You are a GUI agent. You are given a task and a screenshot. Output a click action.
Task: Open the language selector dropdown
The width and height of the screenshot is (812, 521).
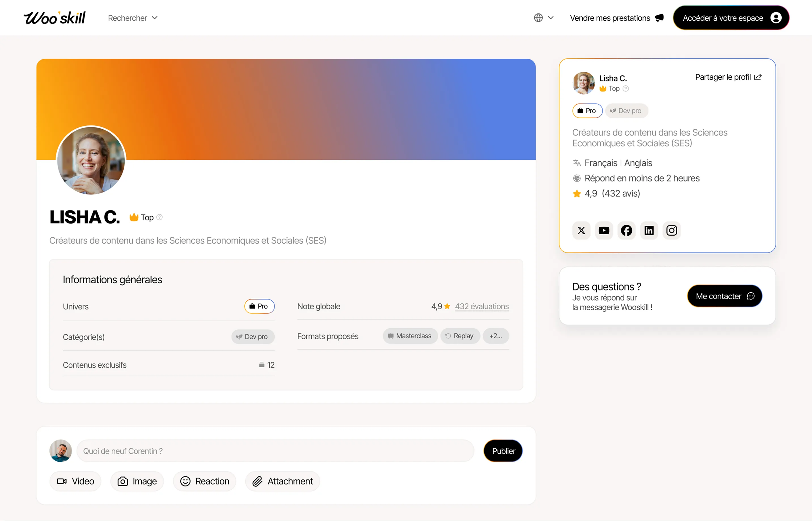coord(544,18)
